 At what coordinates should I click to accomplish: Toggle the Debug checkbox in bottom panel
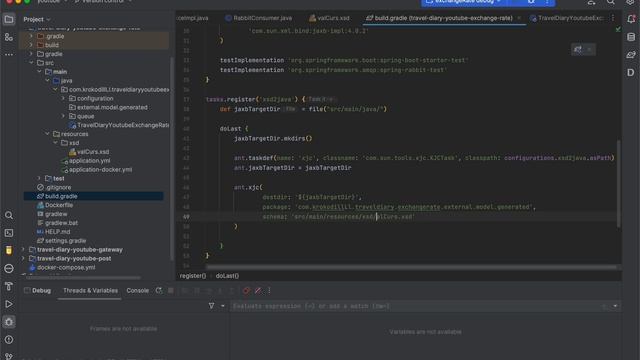coord(27,290)
